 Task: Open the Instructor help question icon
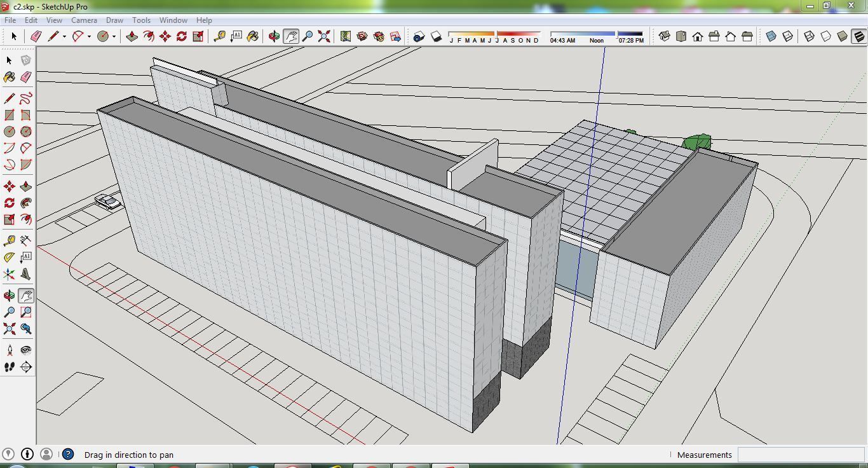pos(68,454)
